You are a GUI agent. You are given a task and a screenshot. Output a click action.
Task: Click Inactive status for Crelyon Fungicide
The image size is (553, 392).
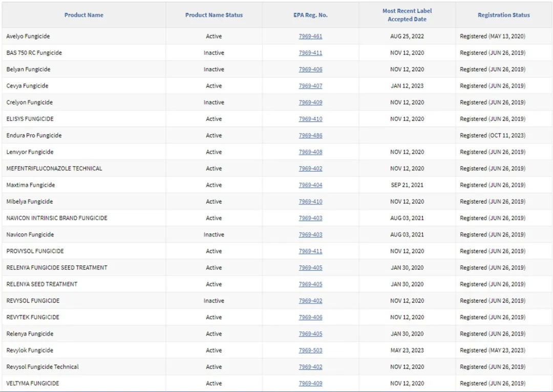(214, 102)
